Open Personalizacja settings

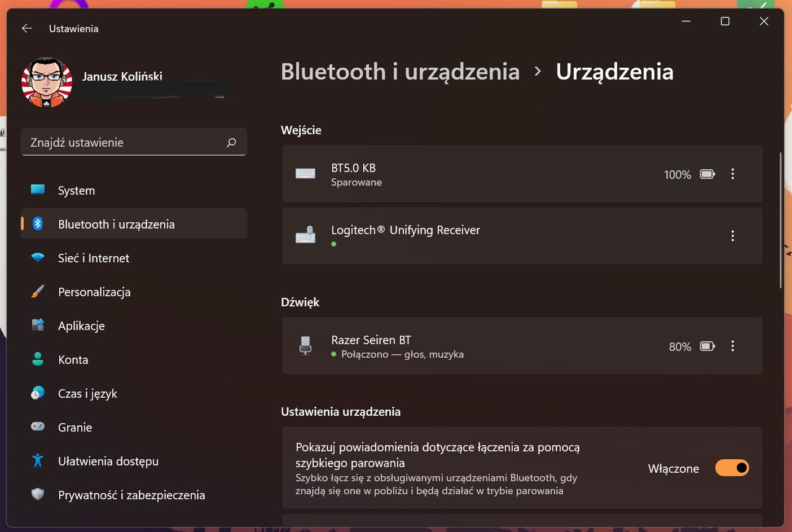tap(134, 292)
